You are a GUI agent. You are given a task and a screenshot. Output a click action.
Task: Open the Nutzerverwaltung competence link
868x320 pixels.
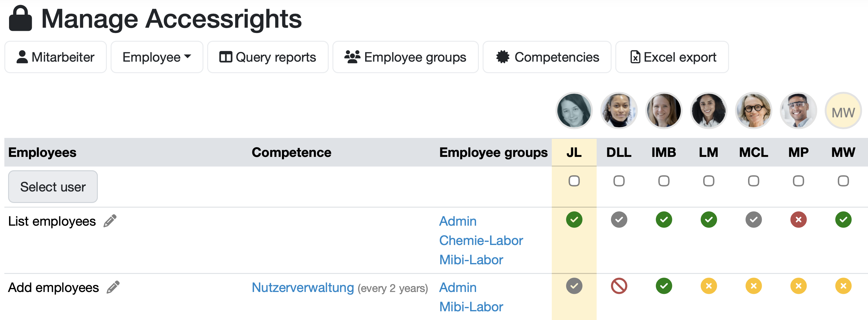(x=303, y=288)
